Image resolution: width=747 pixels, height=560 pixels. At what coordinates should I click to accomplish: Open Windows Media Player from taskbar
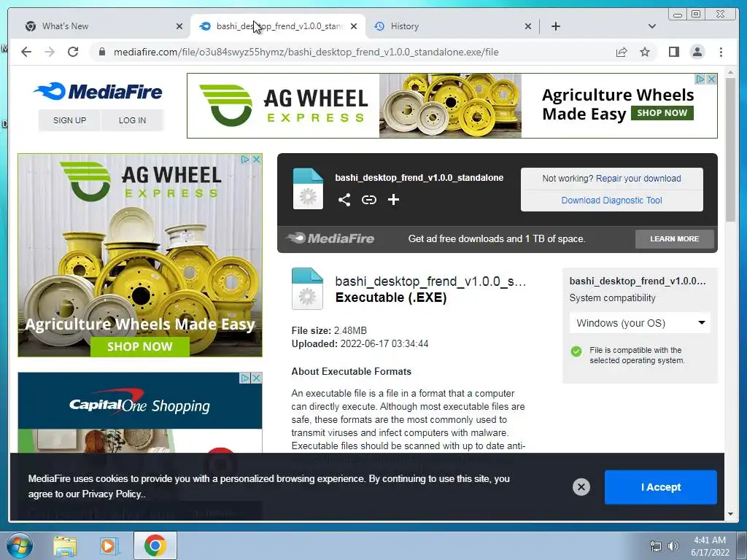tap(109, 545)
